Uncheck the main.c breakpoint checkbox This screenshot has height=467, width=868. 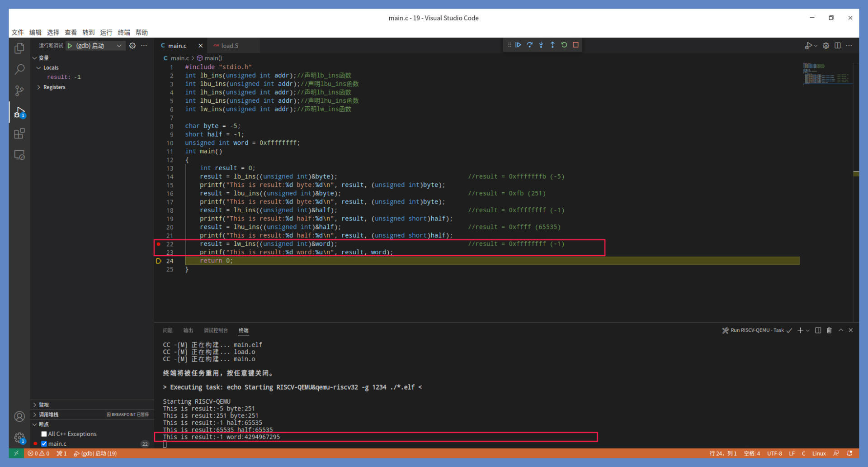pyautogui.click(x=44, y=444)
